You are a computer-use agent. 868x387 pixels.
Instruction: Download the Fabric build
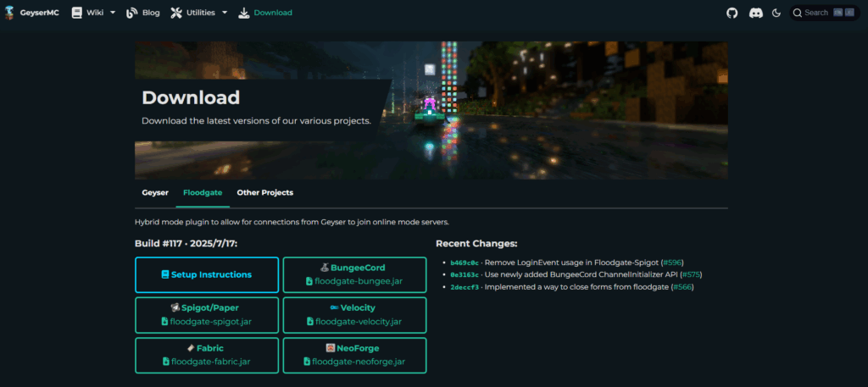tap(207, 356)
